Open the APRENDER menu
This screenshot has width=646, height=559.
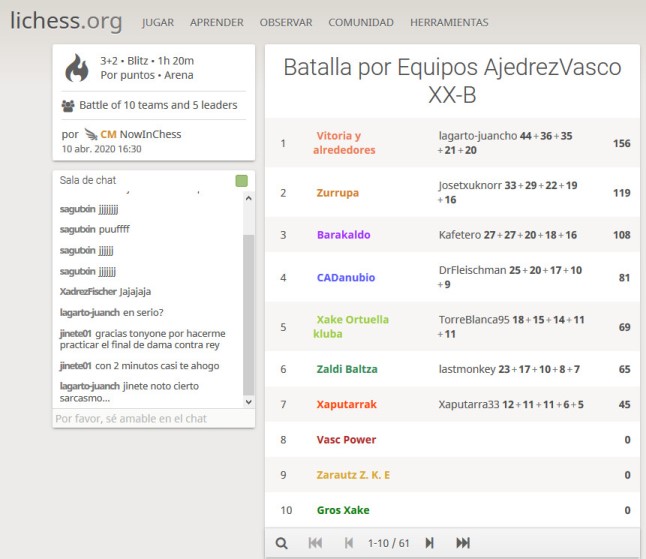pos(216,22)
